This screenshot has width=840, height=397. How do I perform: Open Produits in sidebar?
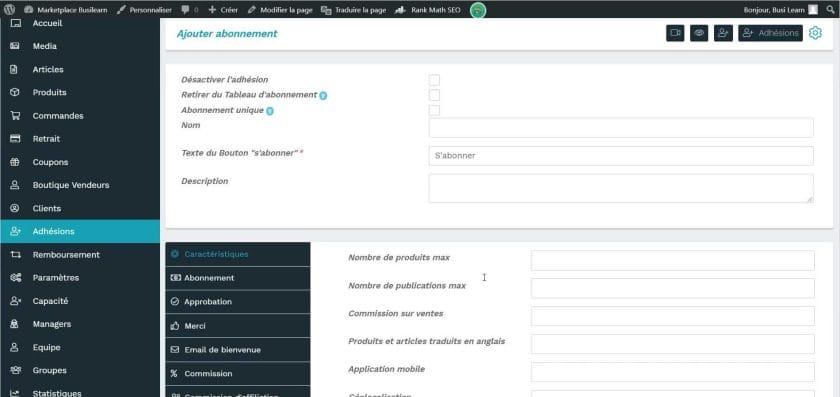[80, 92]
